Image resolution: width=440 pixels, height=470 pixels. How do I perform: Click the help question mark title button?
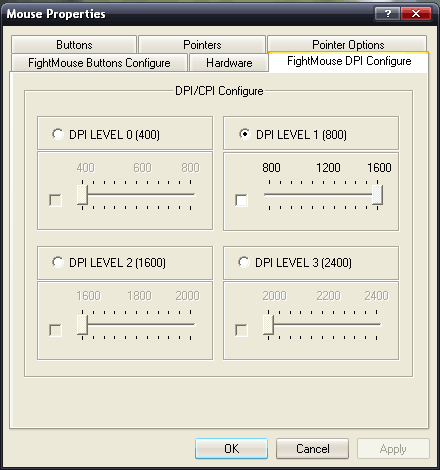(x=387, y=14)
